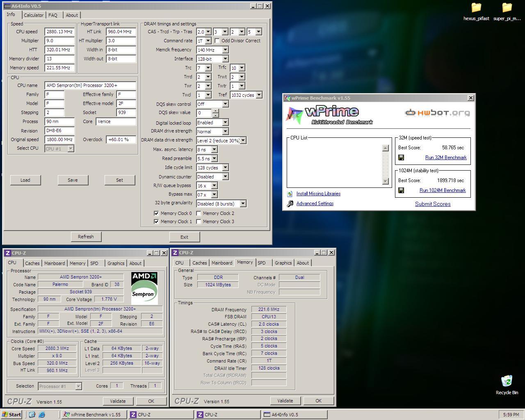The image size is (525, 420).
Task: Increase DQS skew value with up arrow
Action: coord(215,111)
